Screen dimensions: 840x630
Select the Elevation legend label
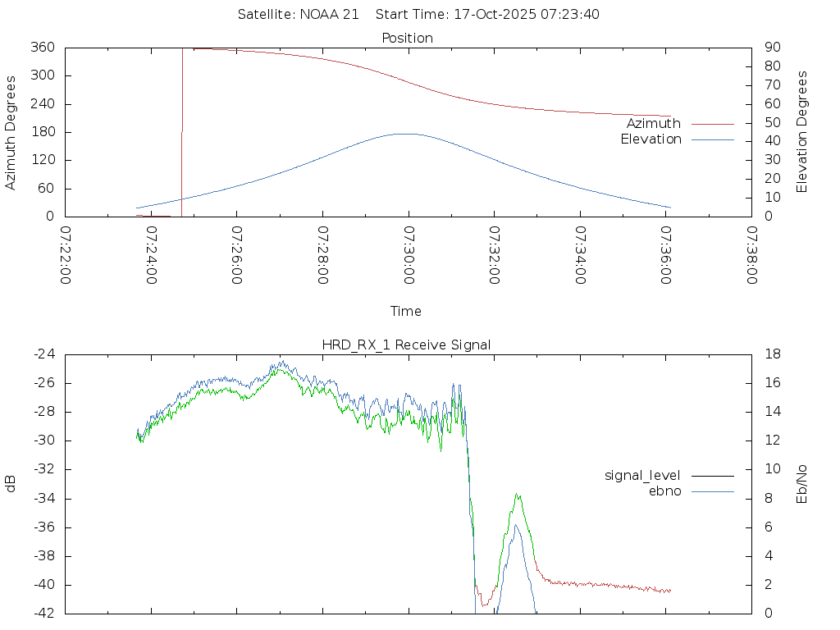pyautogui.click(x=651, y=139)
